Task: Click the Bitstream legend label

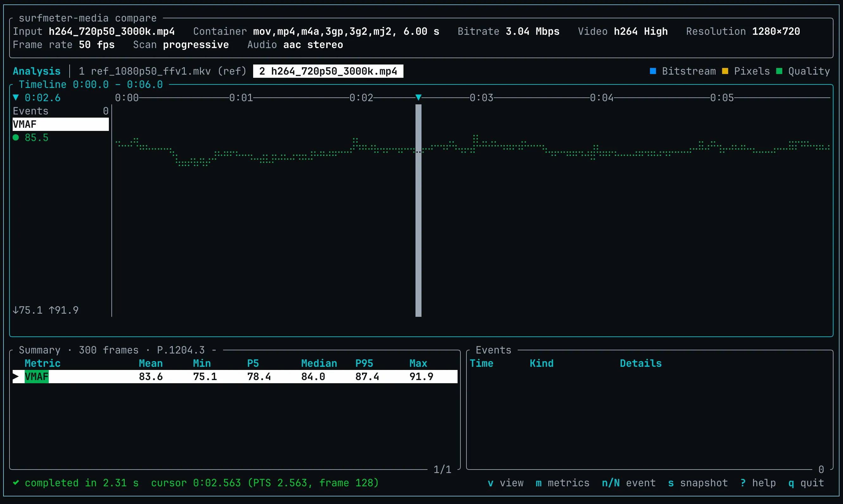Action: coord(689,71)
